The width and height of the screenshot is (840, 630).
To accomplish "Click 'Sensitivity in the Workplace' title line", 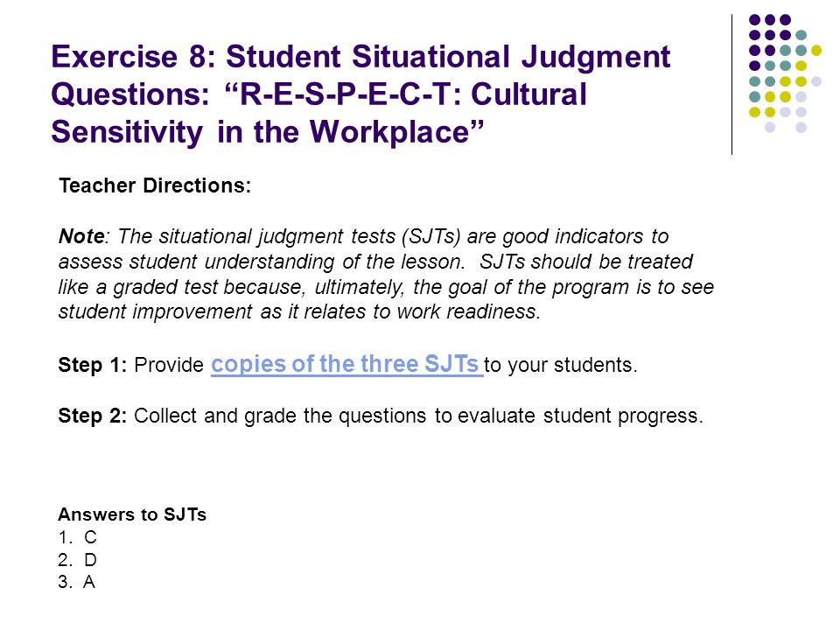I will click(268, 132).
